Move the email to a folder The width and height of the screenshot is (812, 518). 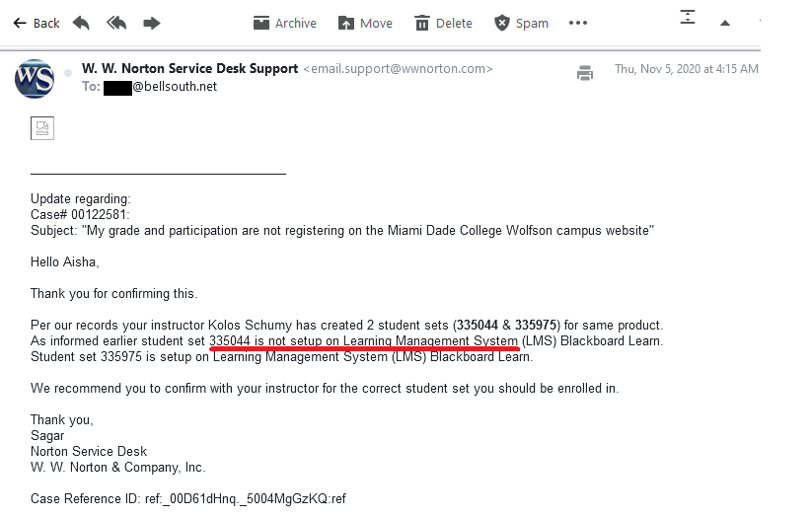[365, 23]
